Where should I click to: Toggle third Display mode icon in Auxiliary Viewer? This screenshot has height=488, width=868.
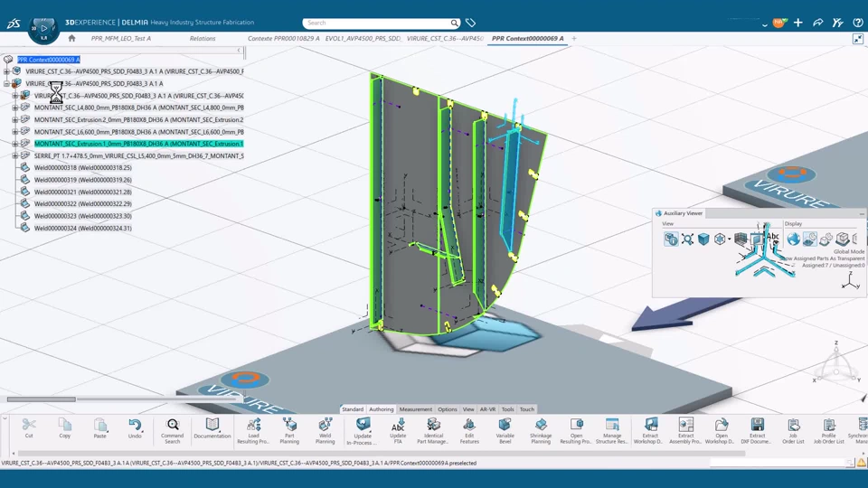[x=826, y=239]
